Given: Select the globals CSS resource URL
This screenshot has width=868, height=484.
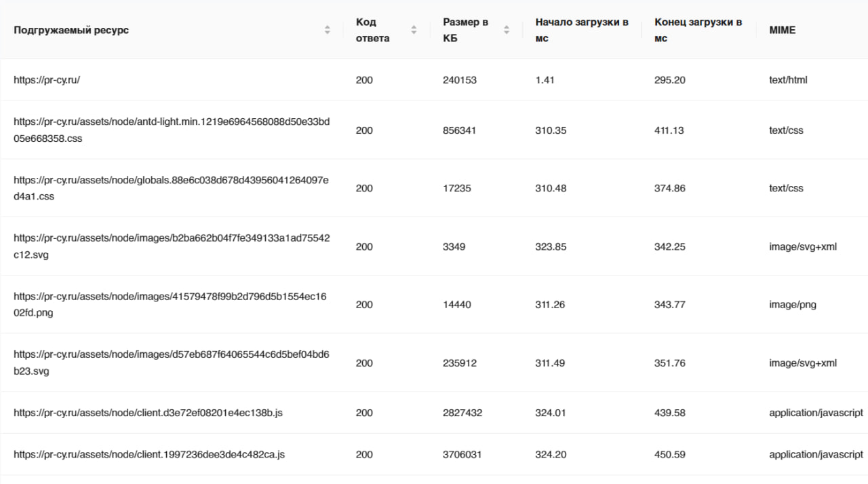Looking at the screenshot, I should click(x=171, y=188).
